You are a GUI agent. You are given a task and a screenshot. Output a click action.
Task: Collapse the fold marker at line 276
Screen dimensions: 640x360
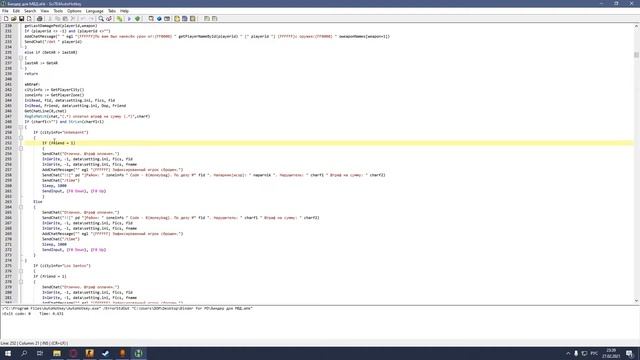(21, 271)
